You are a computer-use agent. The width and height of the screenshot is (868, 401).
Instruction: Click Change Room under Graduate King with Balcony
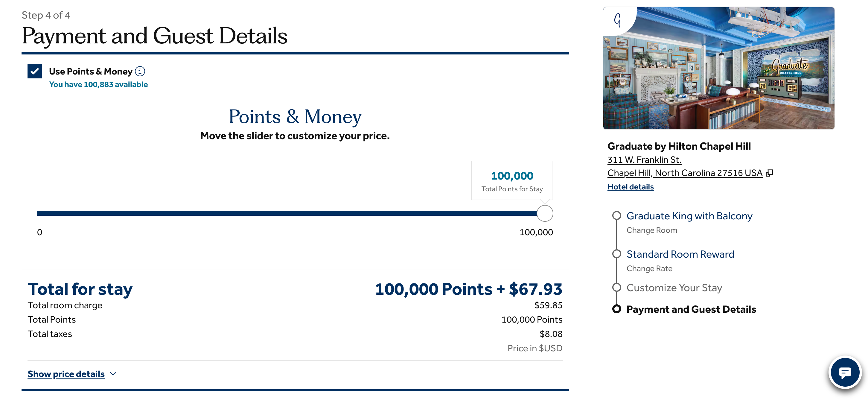(651, 230)
